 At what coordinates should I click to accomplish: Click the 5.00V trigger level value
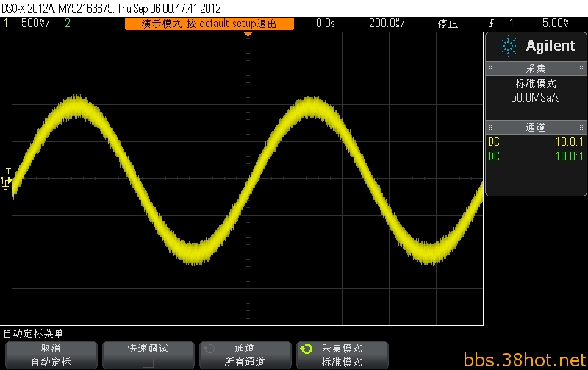pyautogui.click(x=556, y=24)
